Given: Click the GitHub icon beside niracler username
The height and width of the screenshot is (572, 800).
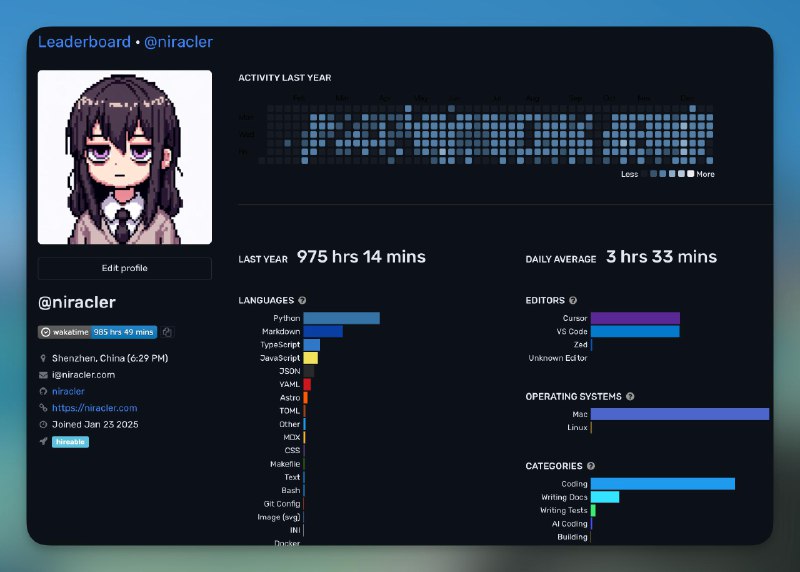Looking at the screenshot, I should click(43, 391).
